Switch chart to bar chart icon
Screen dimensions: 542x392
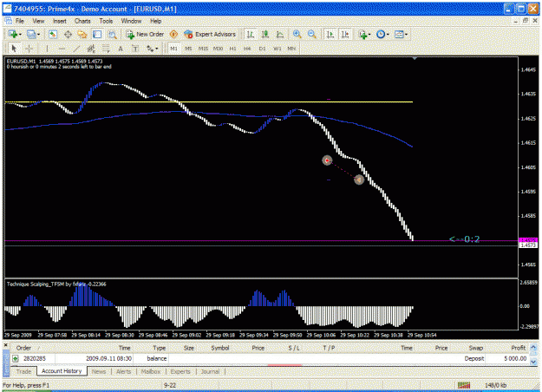coord(251,34)
